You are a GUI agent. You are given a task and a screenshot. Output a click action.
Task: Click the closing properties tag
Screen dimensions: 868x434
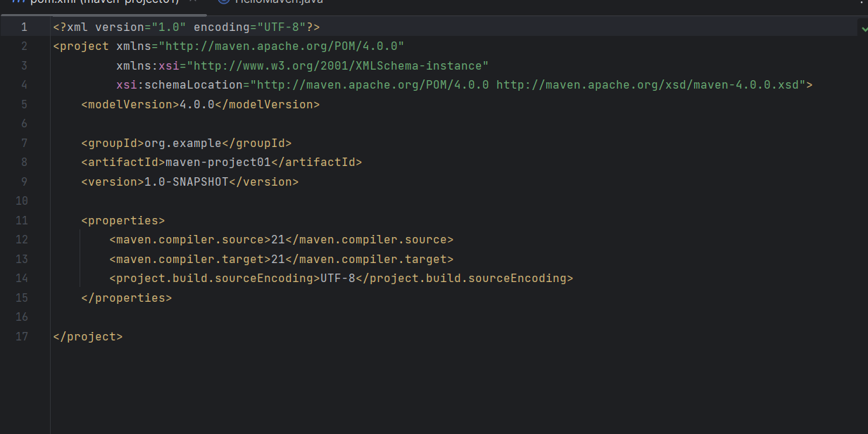coord(127,298)
